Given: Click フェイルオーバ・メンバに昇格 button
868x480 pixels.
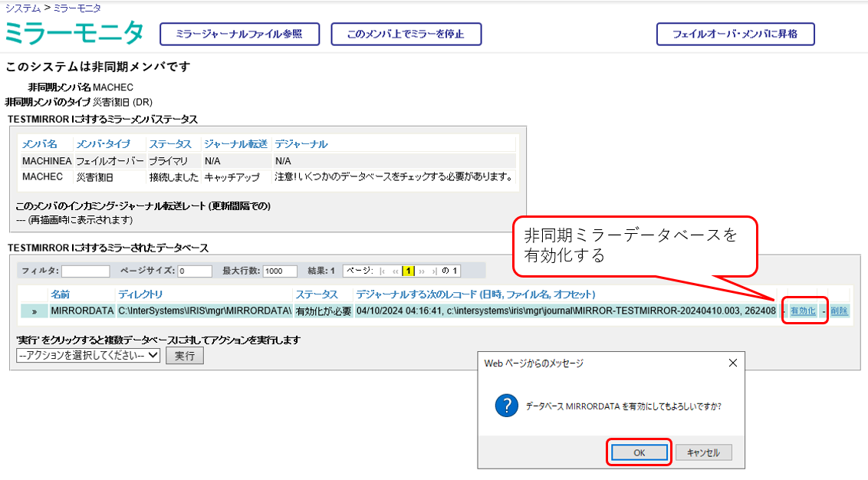Looking at the screenshot, I should tap(735, 35).
